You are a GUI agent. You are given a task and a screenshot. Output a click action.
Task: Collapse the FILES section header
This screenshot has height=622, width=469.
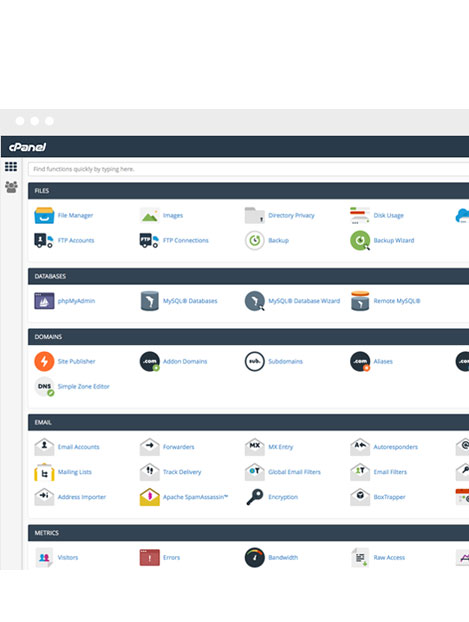tap(248, 191)
